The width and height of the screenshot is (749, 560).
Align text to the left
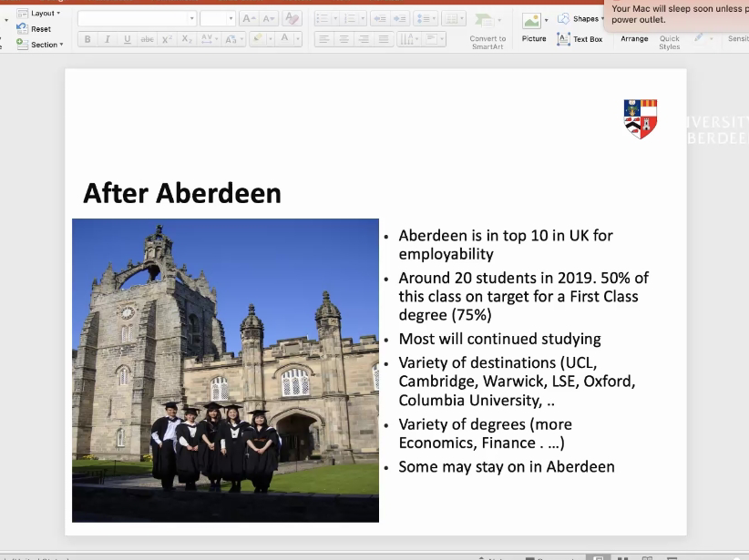tap(323, 39)
